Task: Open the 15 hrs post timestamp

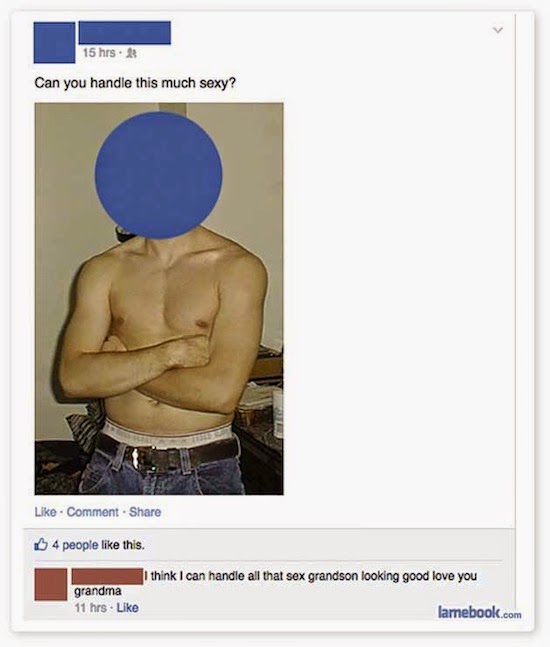Action: 99,53
